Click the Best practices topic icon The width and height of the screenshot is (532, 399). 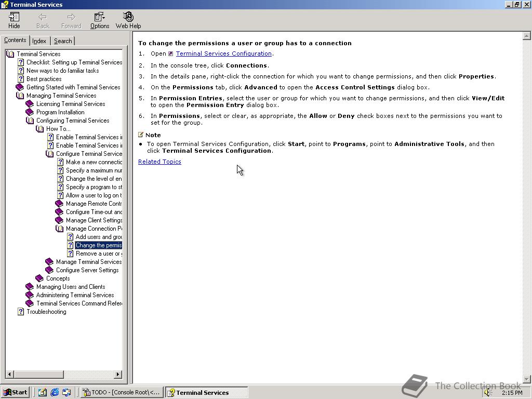pyautogui.click(x=21, y=79)
